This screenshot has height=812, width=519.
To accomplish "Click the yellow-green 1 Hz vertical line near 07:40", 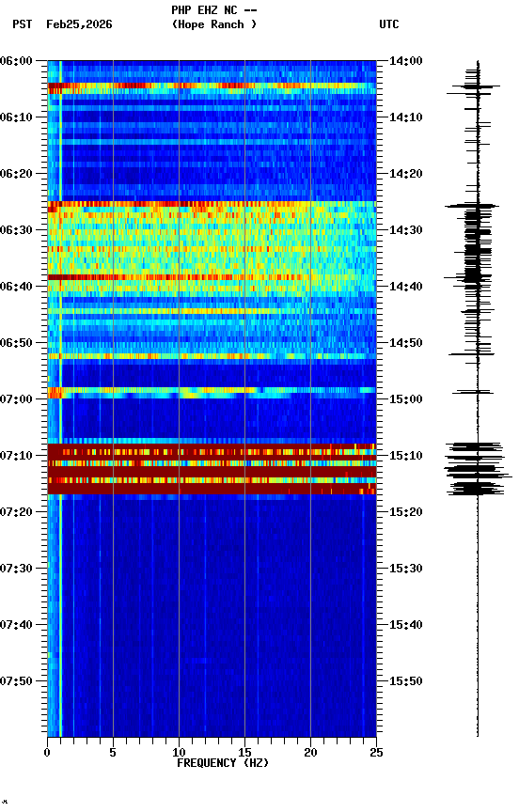I will 60,625.
